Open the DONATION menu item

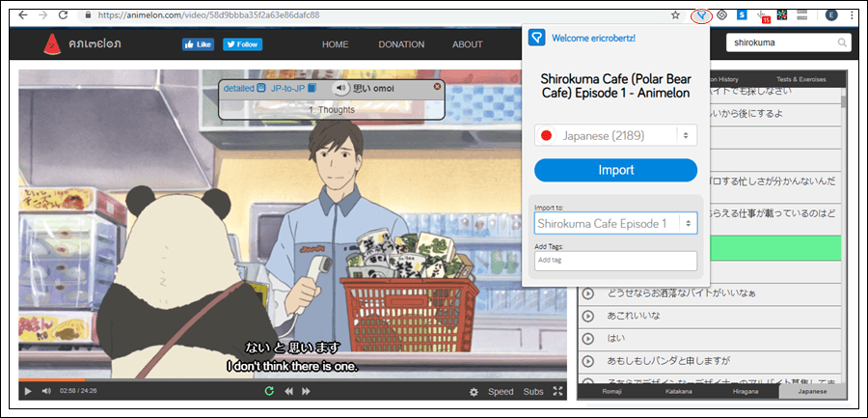tap(400, 44)
